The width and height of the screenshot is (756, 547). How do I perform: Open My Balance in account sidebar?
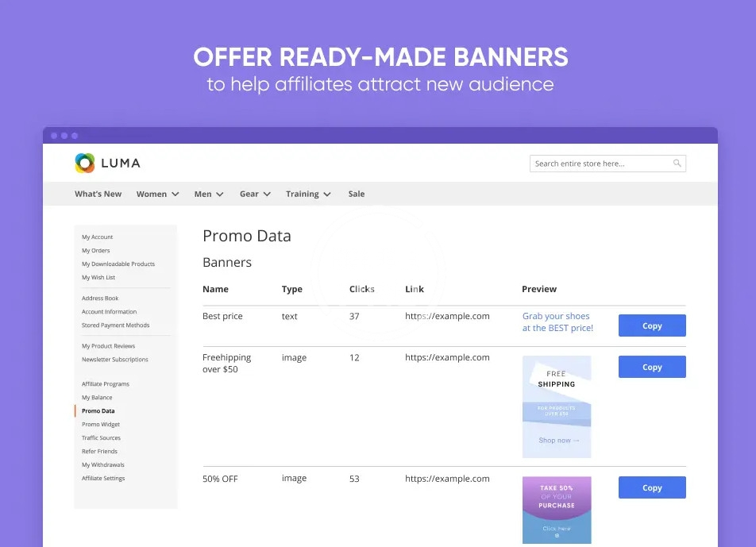click(x=97, y=397)
